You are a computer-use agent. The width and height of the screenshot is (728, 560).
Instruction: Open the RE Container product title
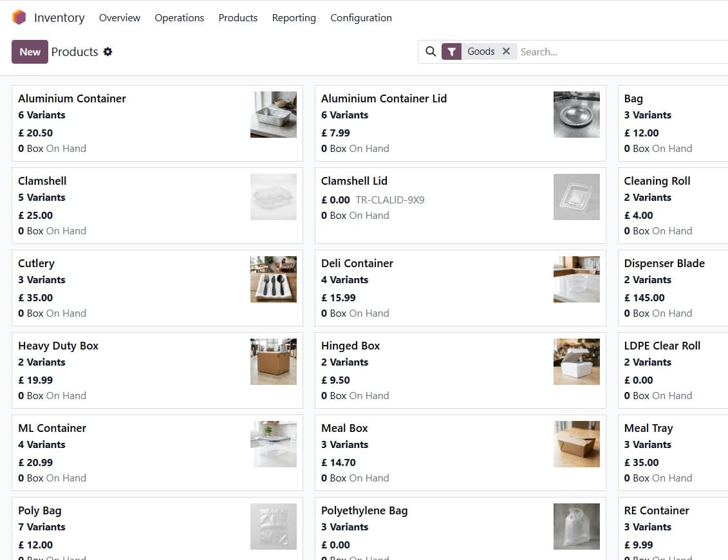[x=657, y=510]
